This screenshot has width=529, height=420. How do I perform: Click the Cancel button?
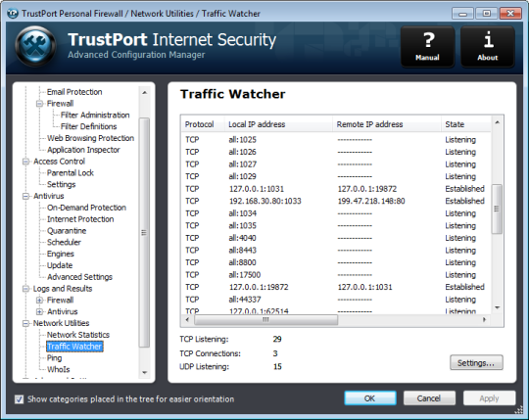pos(429,398)
